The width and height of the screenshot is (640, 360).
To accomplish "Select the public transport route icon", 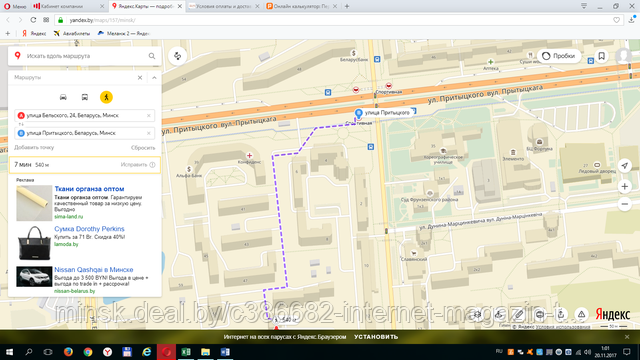I will click(x=84, y=97).
